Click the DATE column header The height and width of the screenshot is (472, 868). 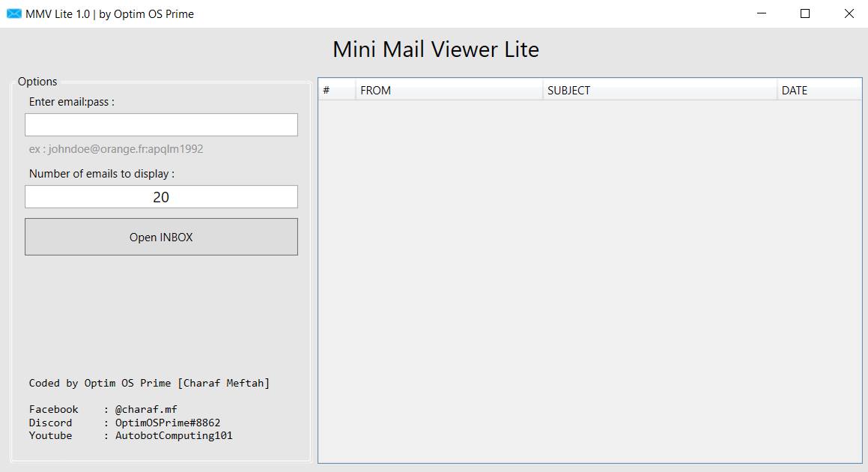[819, 91]
